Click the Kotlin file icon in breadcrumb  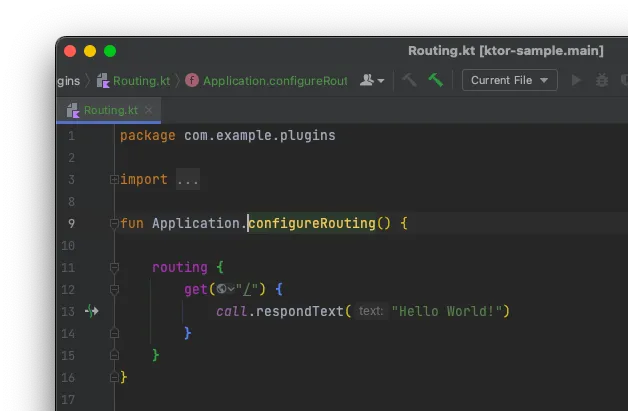(x=103, y=81)
